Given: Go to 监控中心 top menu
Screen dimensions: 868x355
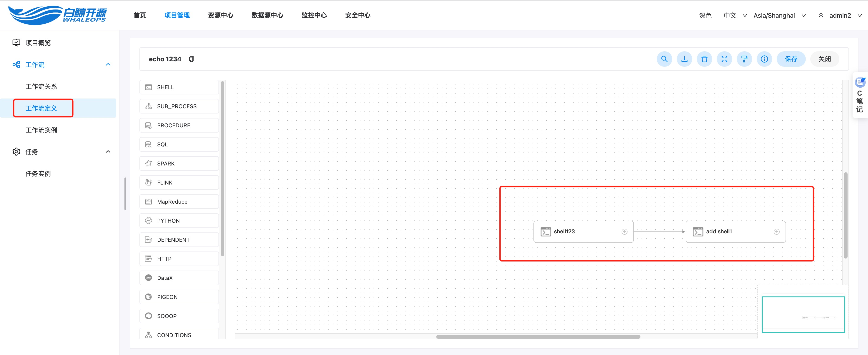Looking at the screenshot, I should click(x=314, y=15).
